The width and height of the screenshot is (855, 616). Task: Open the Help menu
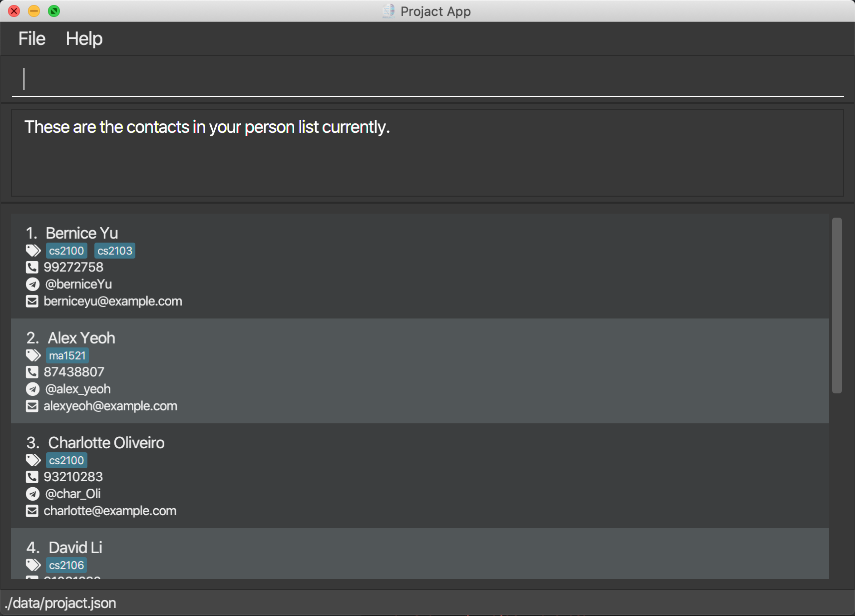pos(84,38)
